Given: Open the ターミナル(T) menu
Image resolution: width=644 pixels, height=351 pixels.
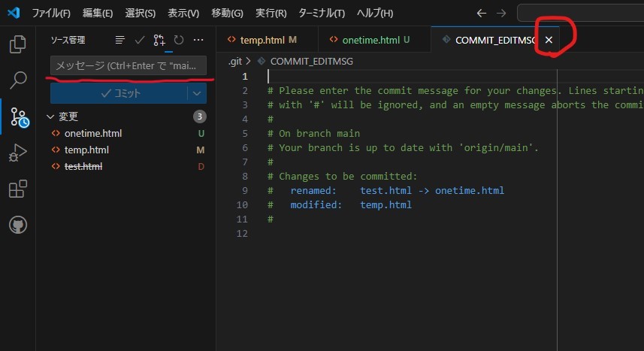Looking at the screenshot, I should (x=322, y=13).
